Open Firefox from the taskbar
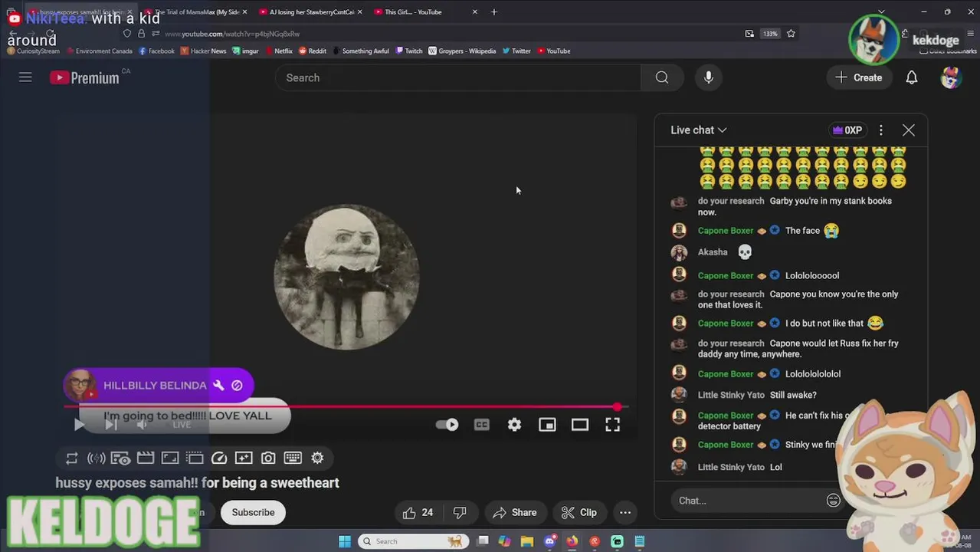This screenshot has width=980, height=552. coord(572,541)
